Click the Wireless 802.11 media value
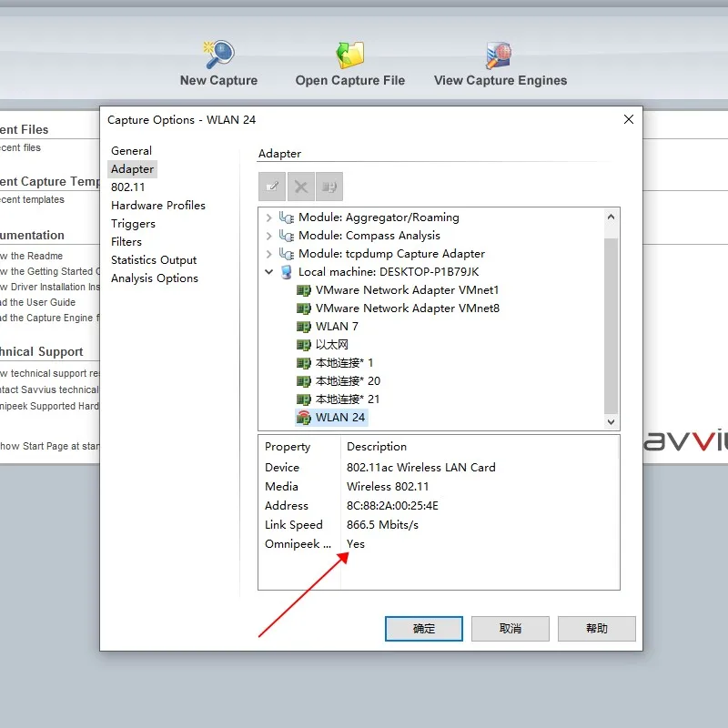 pos(388,487)
